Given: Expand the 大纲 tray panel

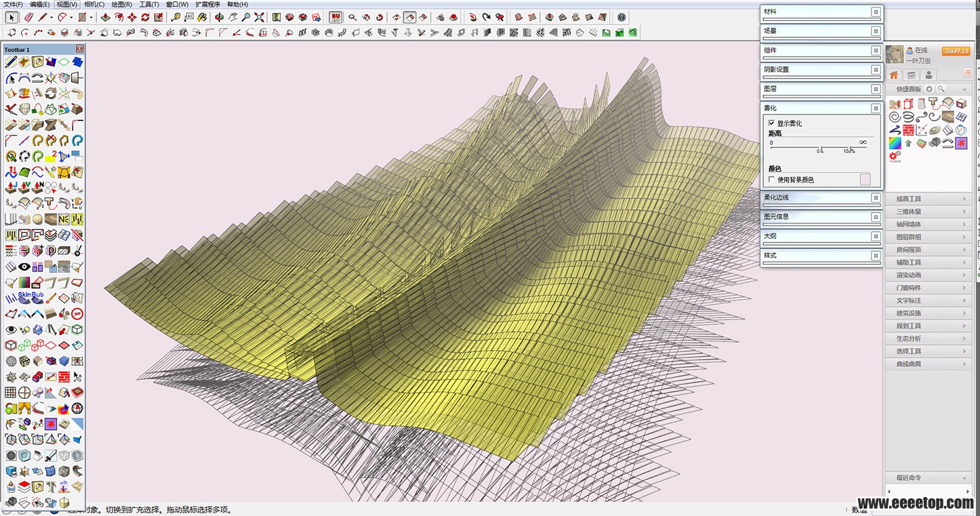Looking at the screenshot, I should pyautogui.click(x=821, y=236).
